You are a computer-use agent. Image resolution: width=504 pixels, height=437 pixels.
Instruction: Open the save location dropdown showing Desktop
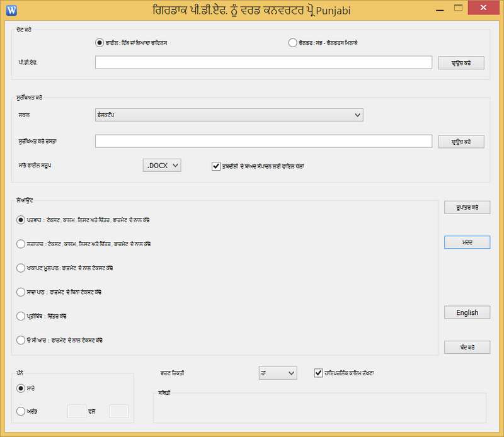pos(229,115)
